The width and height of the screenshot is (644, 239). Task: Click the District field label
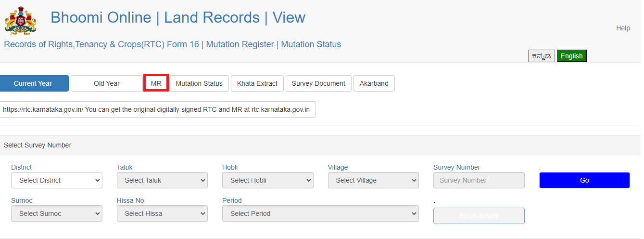point(22,167)
